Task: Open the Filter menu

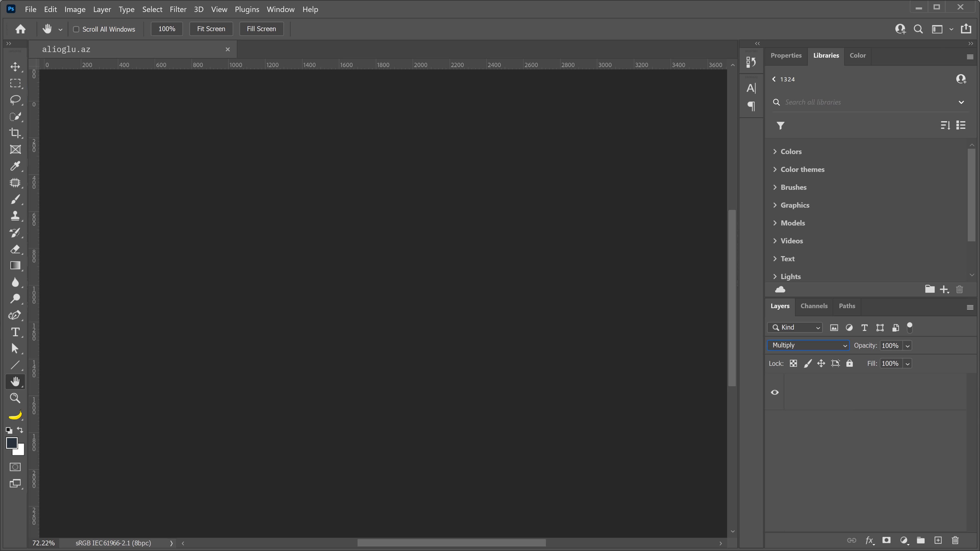Action: pos(178,9)
